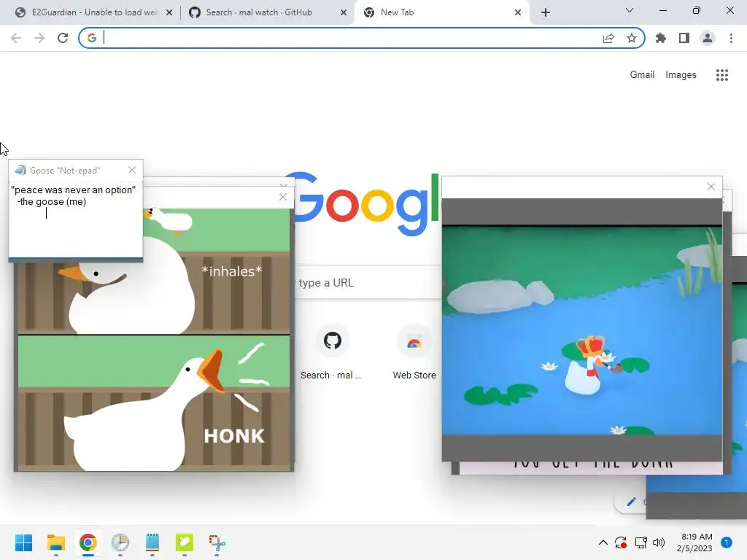This screenshot has height=560, width=747.
Task: Open the volume speaker tray icon
Action: click(x=659, y=542)
